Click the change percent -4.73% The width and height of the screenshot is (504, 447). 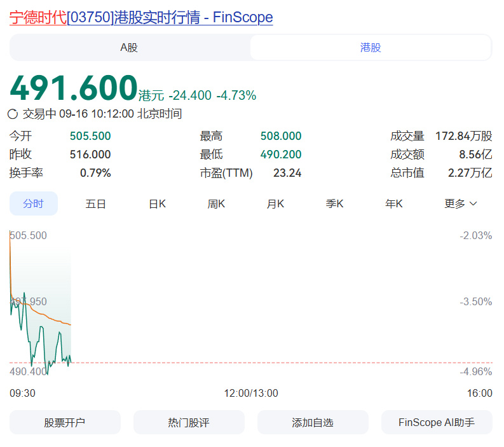click(236, 95)
